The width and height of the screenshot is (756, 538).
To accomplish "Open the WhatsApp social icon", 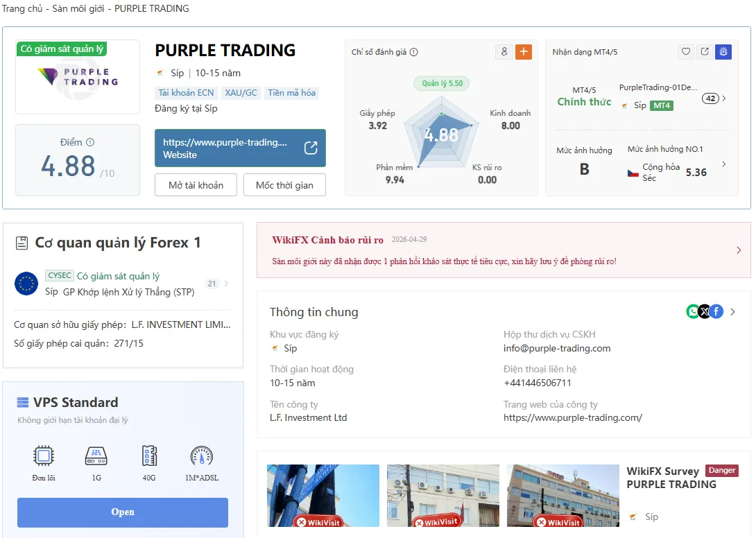I will pyautogui.click(x=693, y=312).
